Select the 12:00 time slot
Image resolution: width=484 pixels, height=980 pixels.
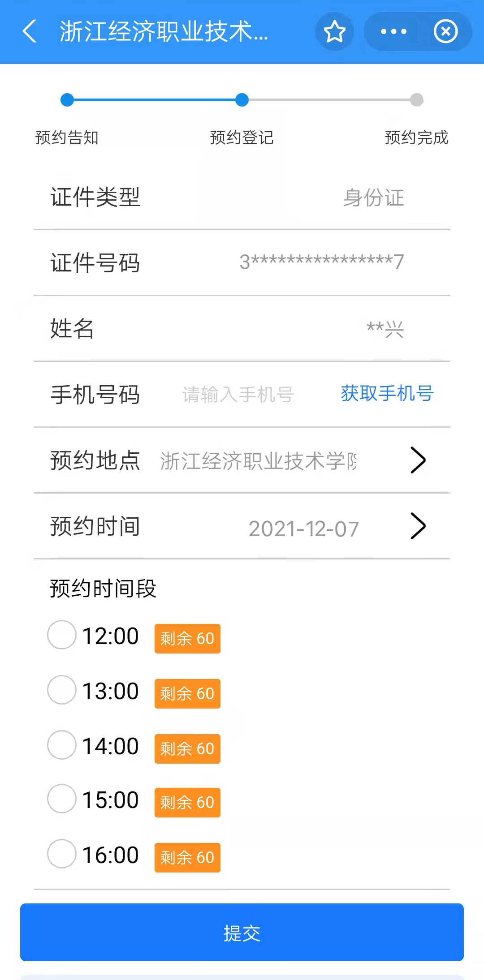click(x=62, y=635)
